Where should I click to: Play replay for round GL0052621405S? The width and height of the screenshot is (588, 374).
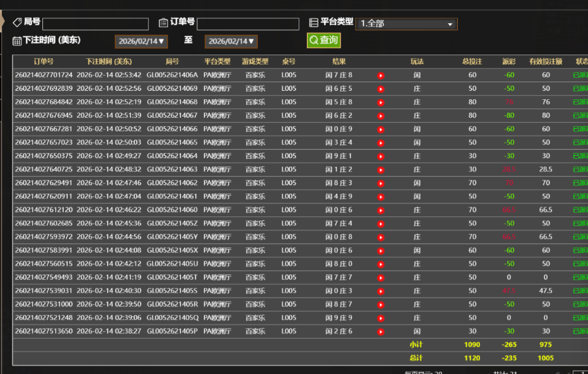pos(381,291)
